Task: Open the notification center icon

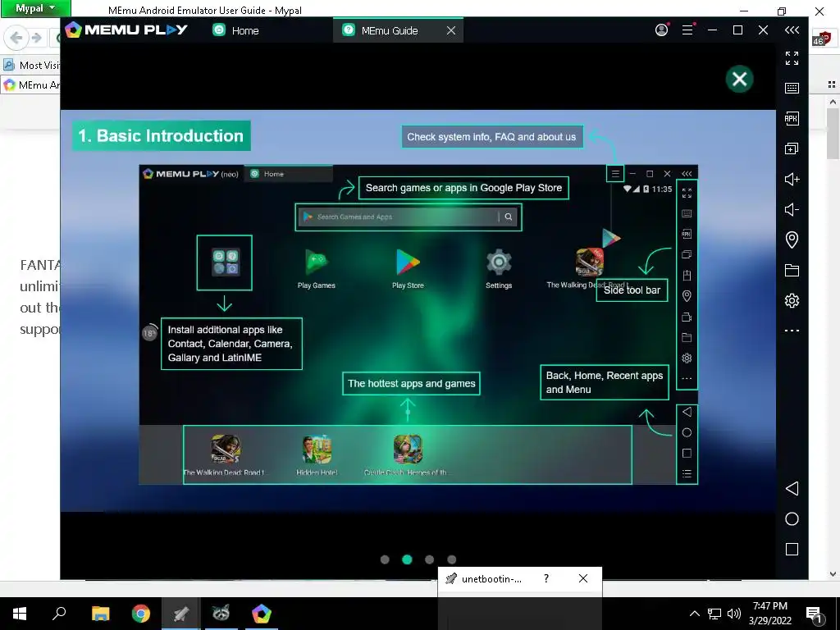Action: (x=815, y=614)
